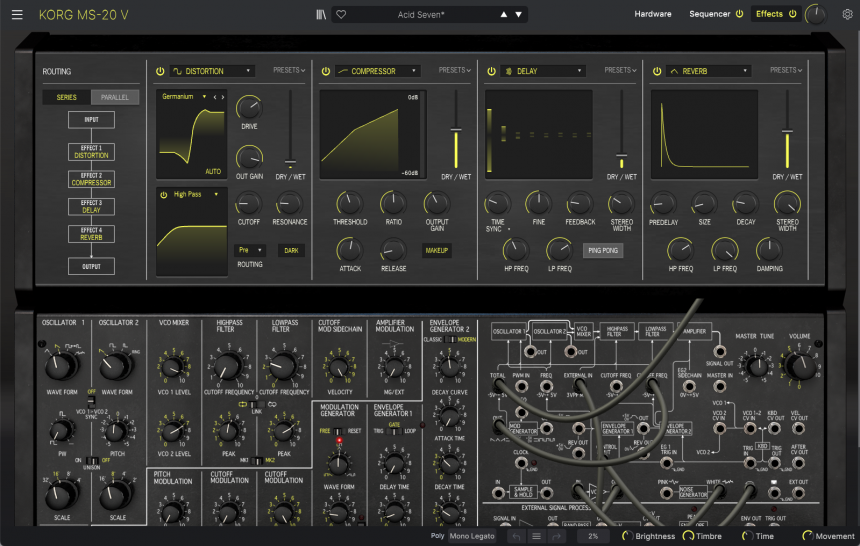
Task: Open the Pre routing dropdown
Action: (x=250, y=250)
